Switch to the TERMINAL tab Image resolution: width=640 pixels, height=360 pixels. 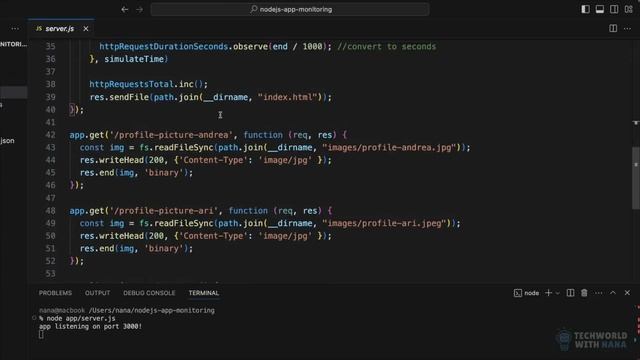[x=204, y=293]
